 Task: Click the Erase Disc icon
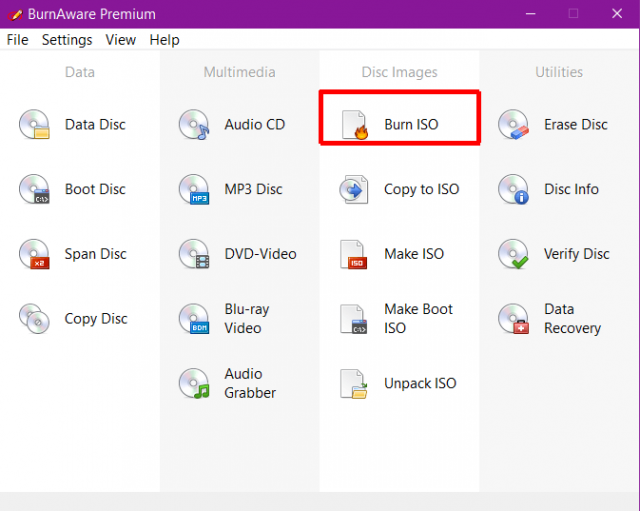[513, 124]
